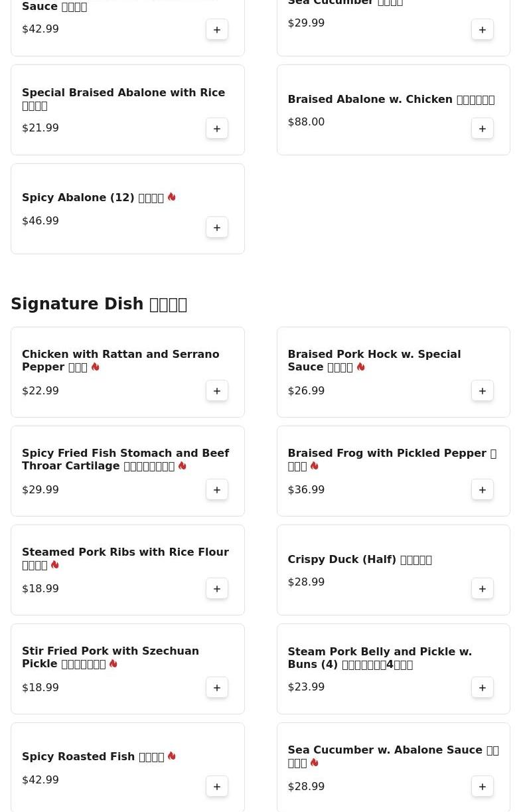Add Sea Cucumber w. Abalone Sauce
This screenshot has height=812, width=521.
[x=483, y=787]
